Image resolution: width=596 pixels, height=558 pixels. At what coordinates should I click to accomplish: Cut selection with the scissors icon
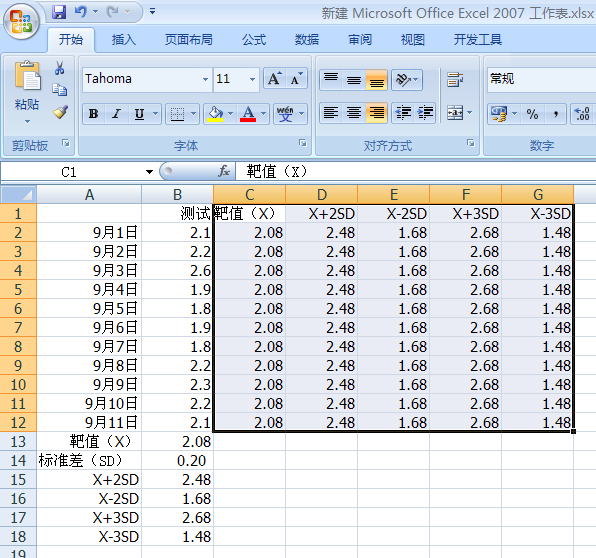(59, 68)
